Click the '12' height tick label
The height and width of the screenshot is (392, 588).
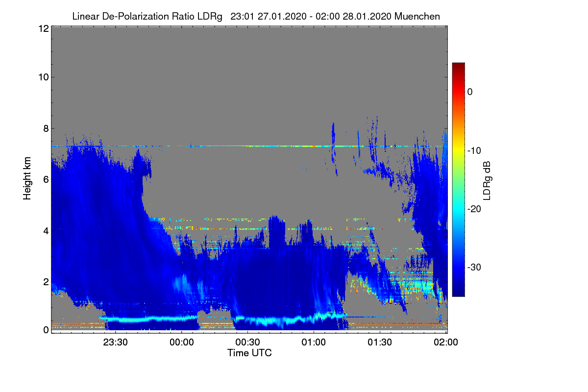[43, 28]
